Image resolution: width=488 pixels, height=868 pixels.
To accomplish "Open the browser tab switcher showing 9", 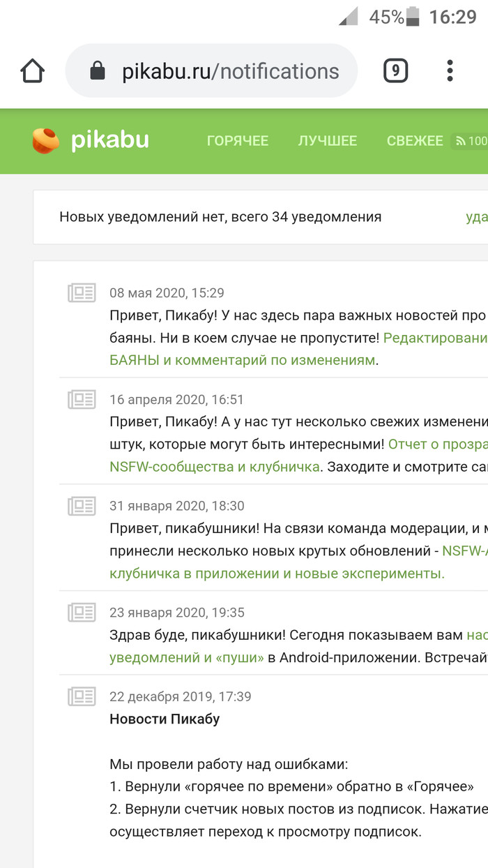I will (395, 70).
